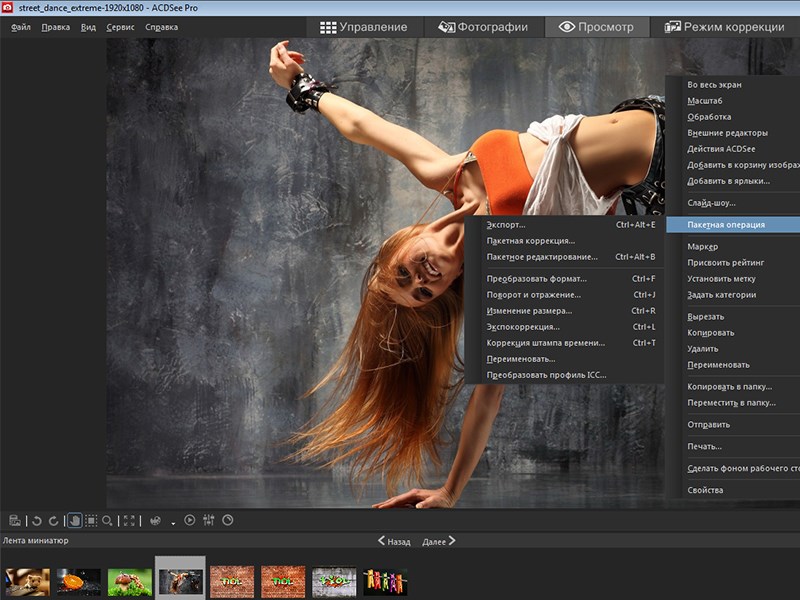The height and width of the screenshot is (600, 800).
Task: Select Пакетная коррекция... submenu item
Action: 565,241
